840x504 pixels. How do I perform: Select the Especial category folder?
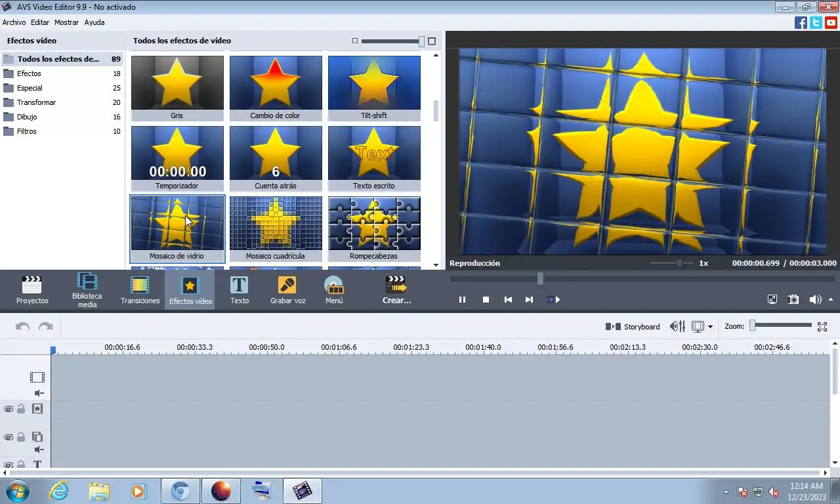(62, 88)
